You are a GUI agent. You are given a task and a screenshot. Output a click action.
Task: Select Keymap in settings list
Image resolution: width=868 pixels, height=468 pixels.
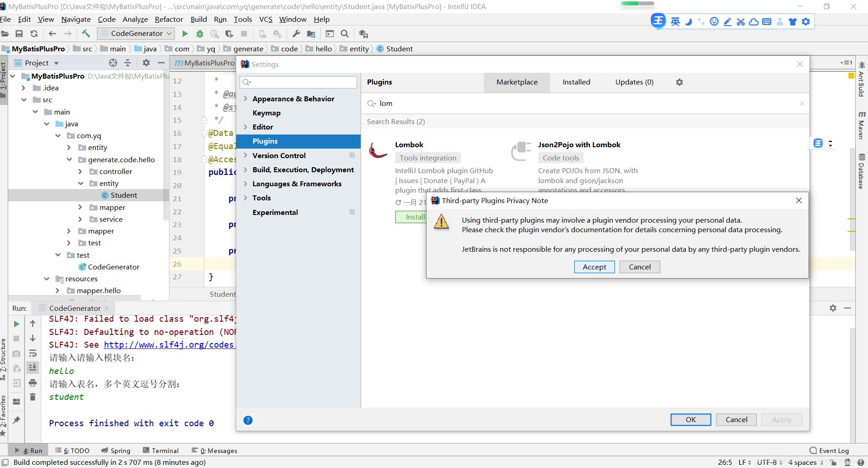(266, 113)
